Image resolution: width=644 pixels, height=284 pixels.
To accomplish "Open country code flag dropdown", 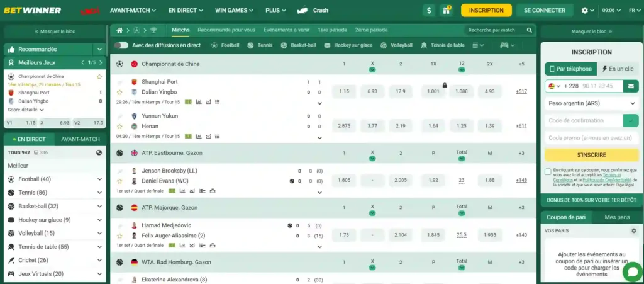I will point(554,86).
